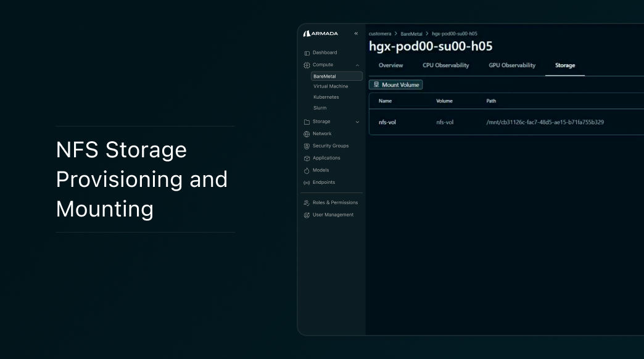
Task: Click the Dashboard icon in sidebar
Action: 307,53
